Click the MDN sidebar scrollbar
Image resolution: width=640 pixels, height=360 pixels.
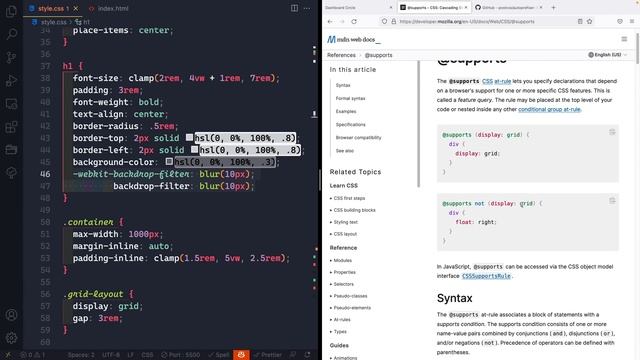pyautogui.click(x=418, y=124)
